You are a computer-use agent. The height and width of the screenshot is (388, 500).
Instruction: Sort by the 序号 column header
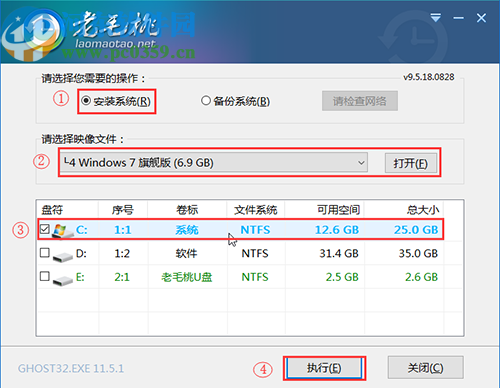click(123, 210)
